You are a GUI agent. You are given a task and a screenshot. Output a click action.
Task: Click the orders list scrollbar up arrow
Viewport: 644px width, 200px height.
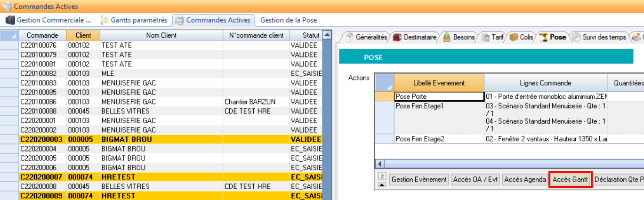[x=328, y=35]
